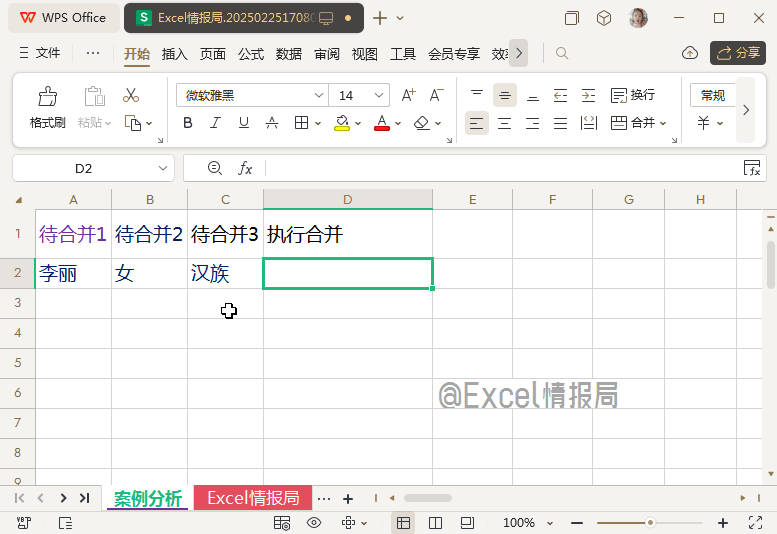Viewport: 777px width, 534px height.
Task: Click the Merge cells icon
Action: pos(618,123)
